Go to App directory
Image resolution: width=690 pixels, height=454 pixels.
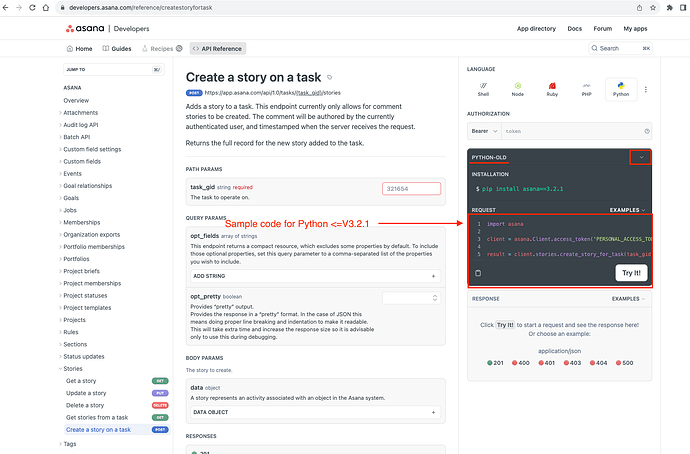(x=536, y=29)
